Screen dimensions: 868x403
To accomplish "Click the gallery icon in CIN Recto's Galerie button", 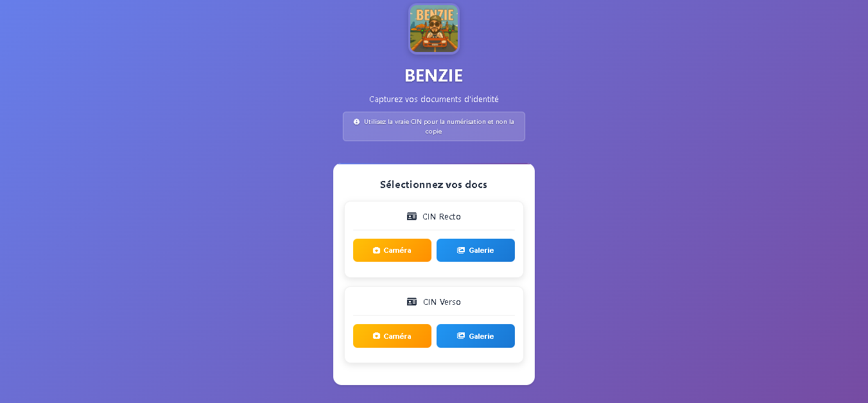I will tap(461, 250).
